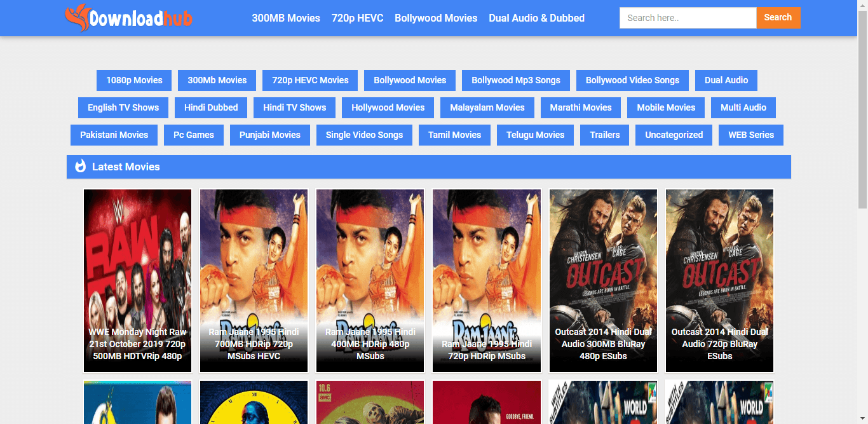Open the Bollywood Video Songs category

point(632,80)
